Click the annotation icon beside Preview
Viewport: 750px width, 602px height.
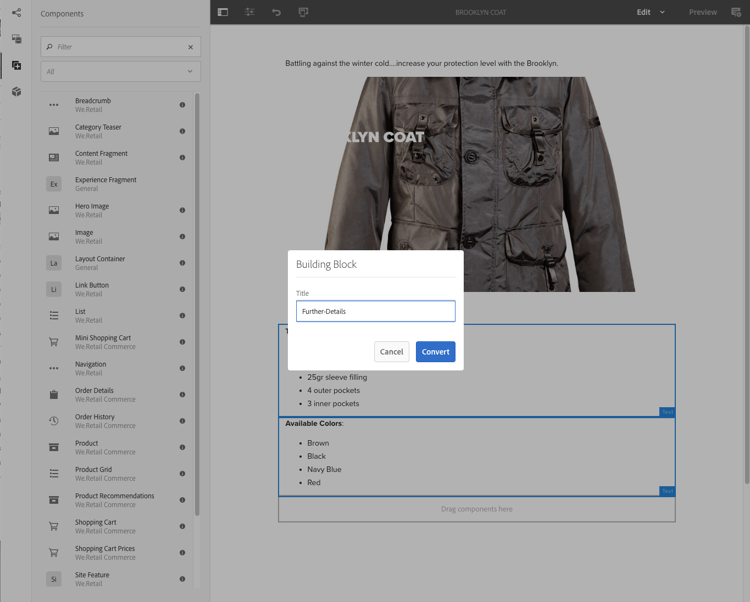[736, 12]
